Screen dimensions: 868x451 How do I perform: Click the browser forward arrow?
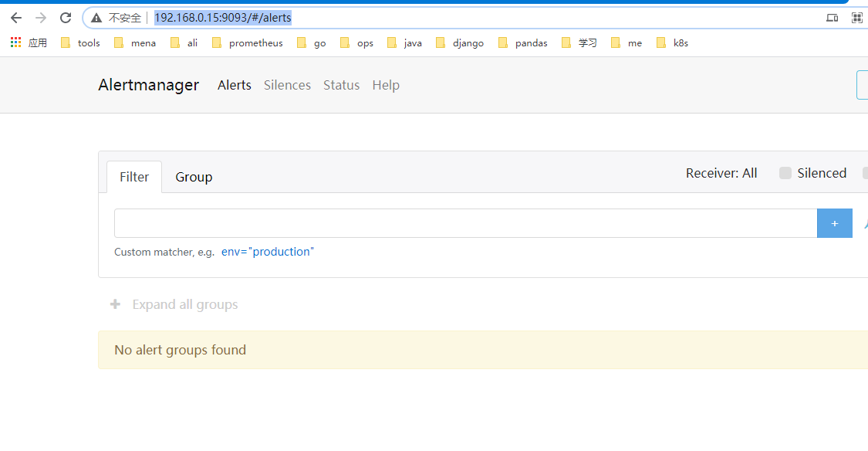pos(41,18)
